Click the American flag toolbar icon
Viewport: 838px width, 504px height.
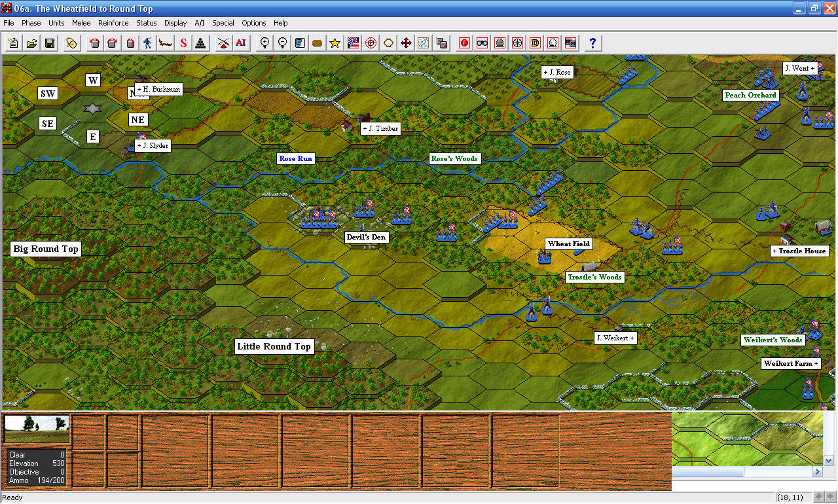(353, 43)
